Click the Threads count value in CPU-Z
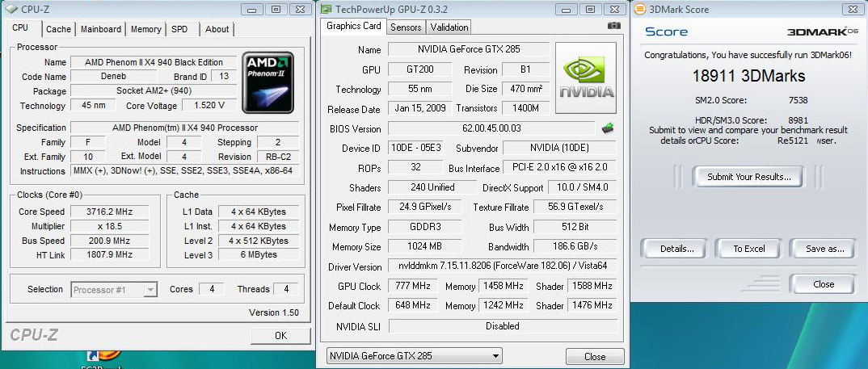The height and width of the screenshot is (369, 868). (285, 289)
